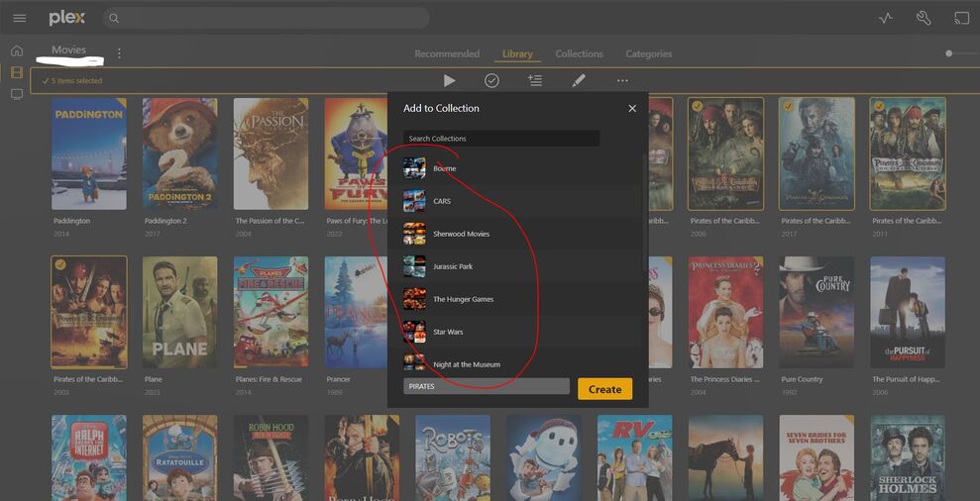Deselect the Pirates of the Caribbean 2011 checkmark

coord(879,106)
